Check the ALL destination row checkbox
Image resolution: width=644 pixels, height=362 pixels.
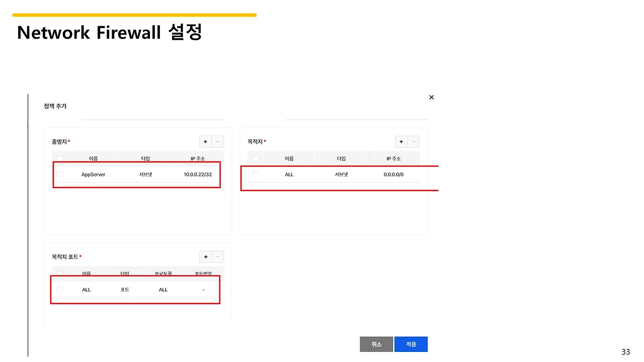tap(255, 174)
